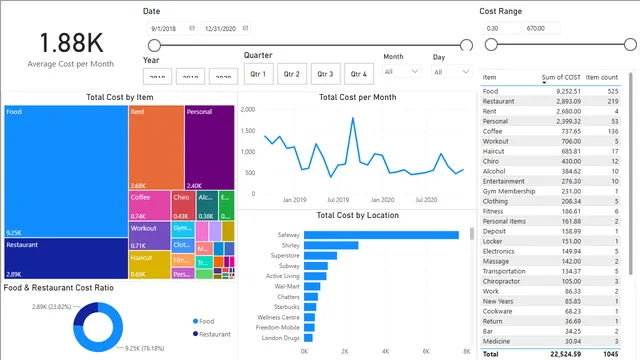The height and width of the screenshot is (360, 640).
Task: Click the London Drugs bar
Action: tap(308, 338)
